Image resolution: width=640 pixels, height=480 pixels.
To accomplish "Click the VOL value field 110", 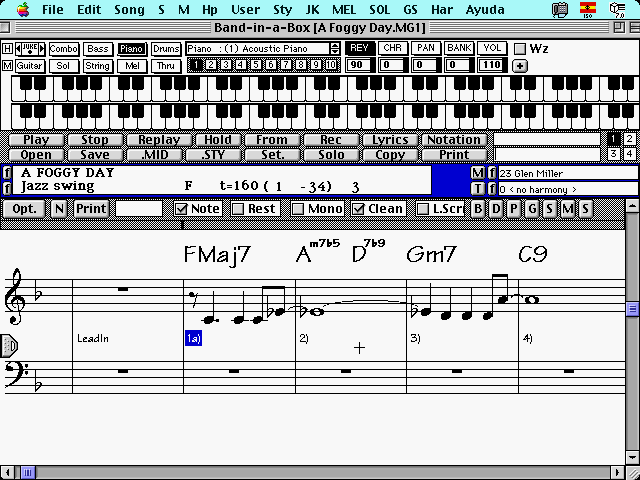I will [492, 65].
